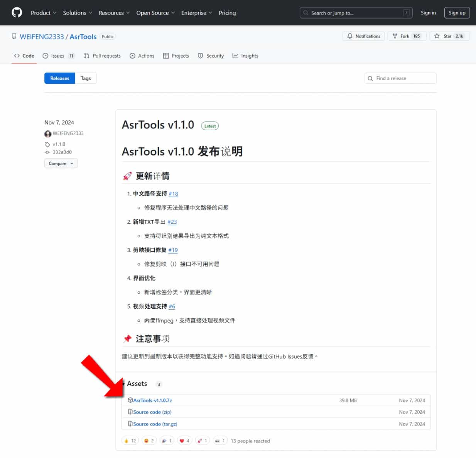Focus the Search or jump to field

click(x=356, y=13)
